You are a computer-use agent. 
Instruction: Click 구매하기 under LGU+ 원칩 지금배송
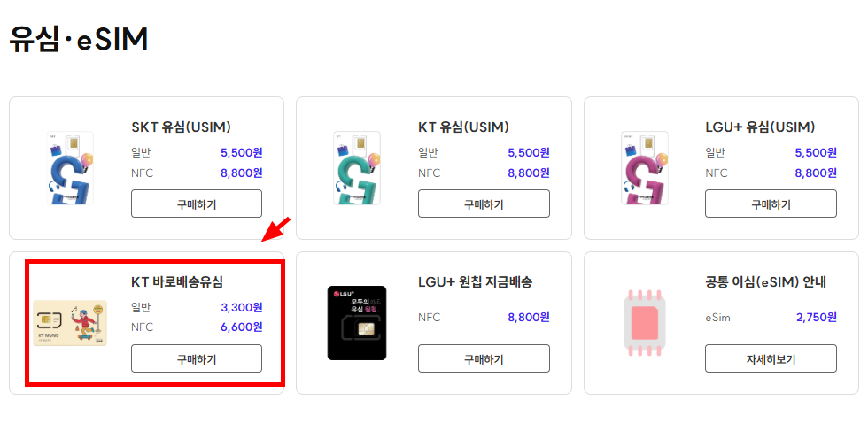click(x=484, y=359)
